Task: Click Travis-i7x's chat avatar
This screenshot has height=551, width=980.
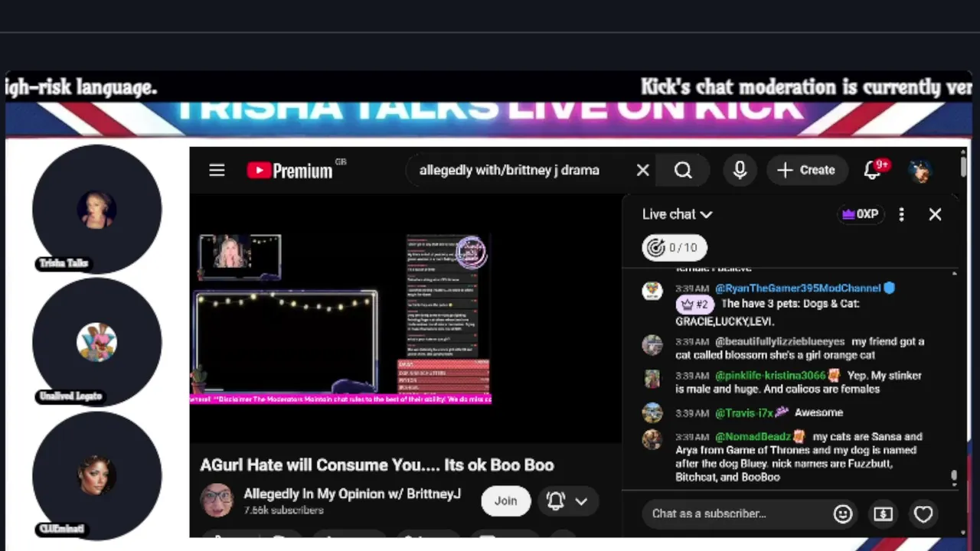Action: coord(652,412)
